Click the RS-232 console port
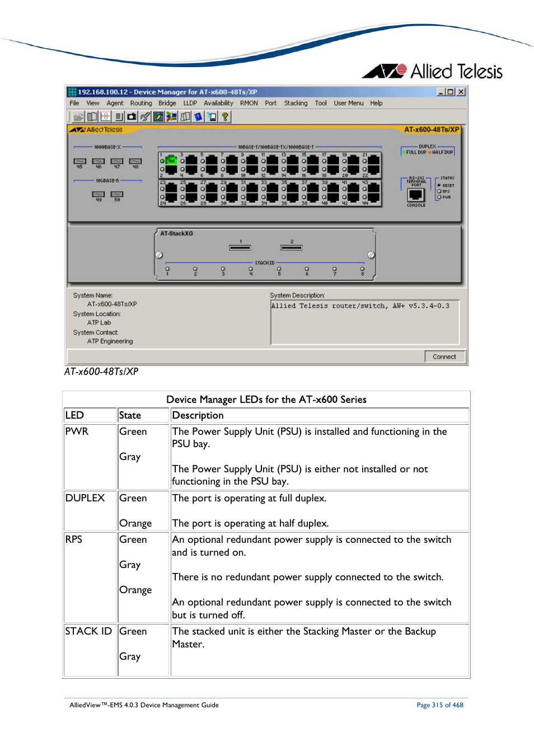This screenshot has height=756, width=534. pyautogui.click(x=416, y=195)
